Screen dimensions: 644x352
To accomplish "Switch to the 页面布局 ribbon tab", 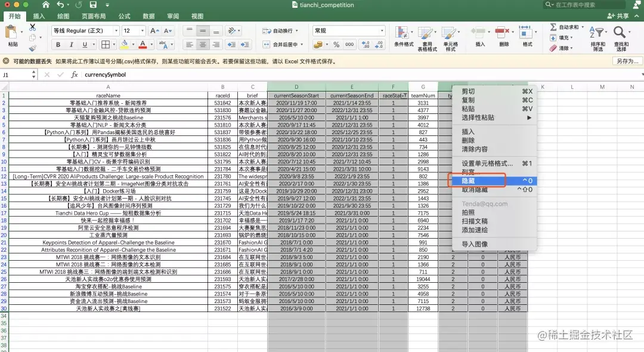I will pyautogui.click(x=94, y=16).
